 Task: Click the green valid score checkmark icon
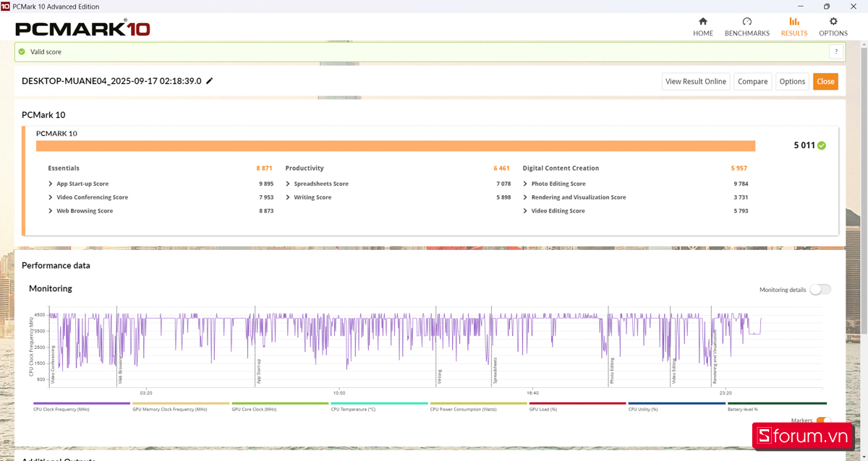tap(22, 52)
